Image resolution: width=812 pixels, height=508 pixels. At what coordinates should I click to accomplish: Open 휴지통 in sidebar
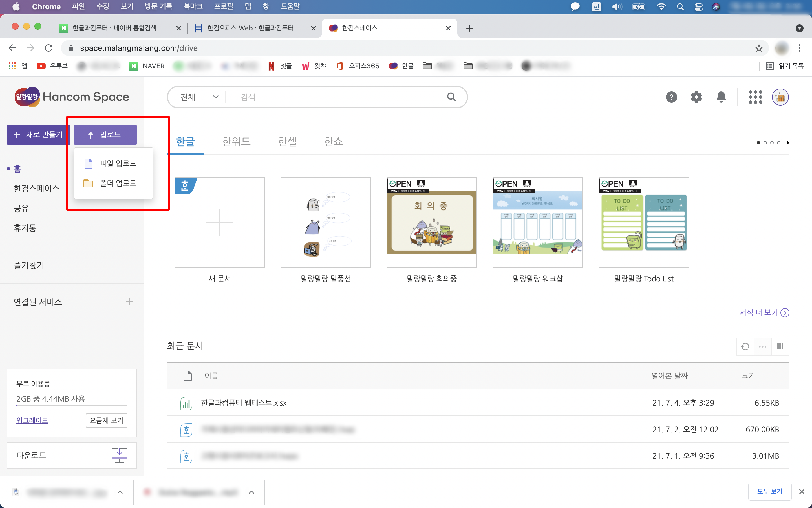point(25,228)
